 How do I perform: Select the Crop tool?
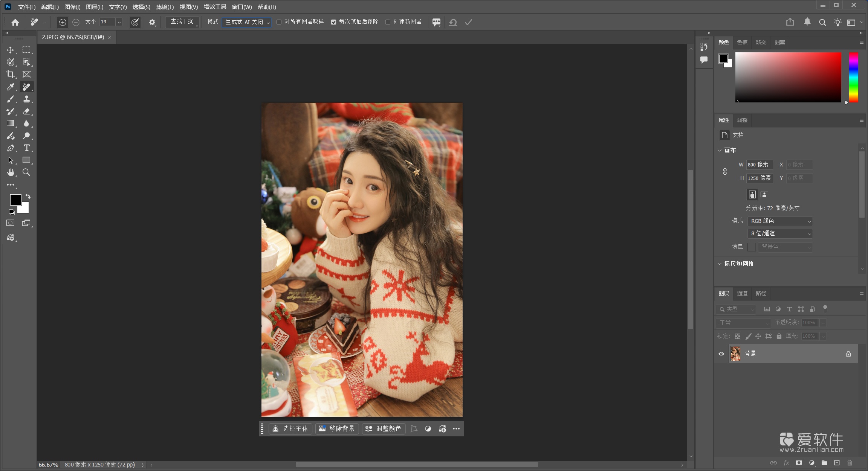11,74
